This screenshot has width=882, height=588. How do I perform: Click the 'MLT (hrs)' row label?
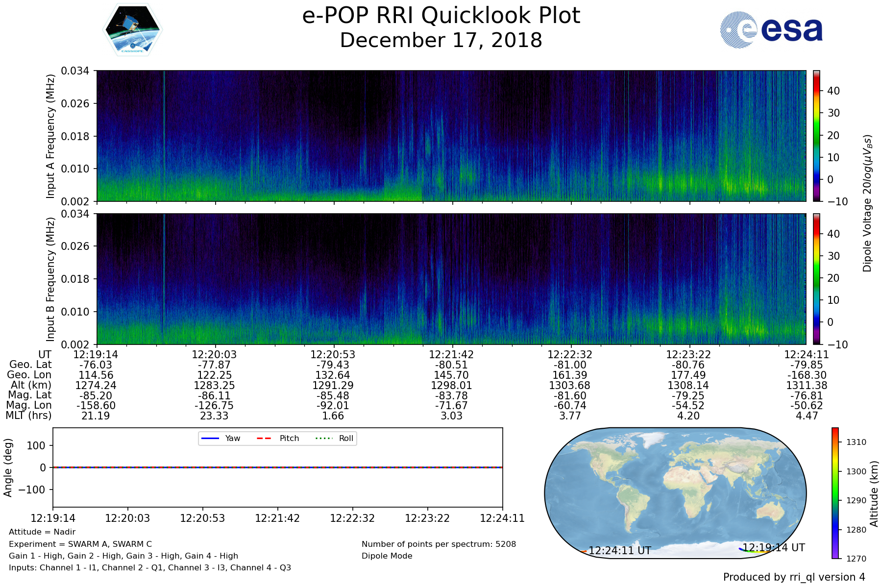[x=28, y=416]
